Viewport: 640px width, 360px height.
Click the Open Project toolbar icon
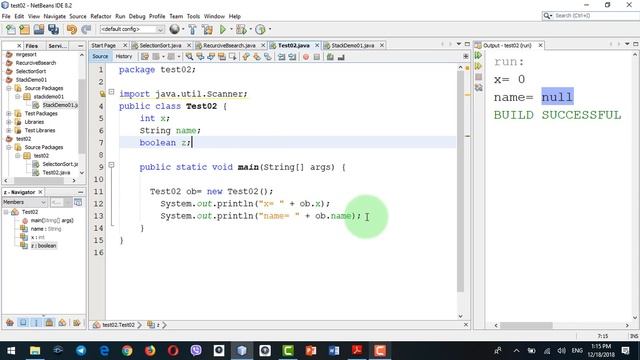39,29
